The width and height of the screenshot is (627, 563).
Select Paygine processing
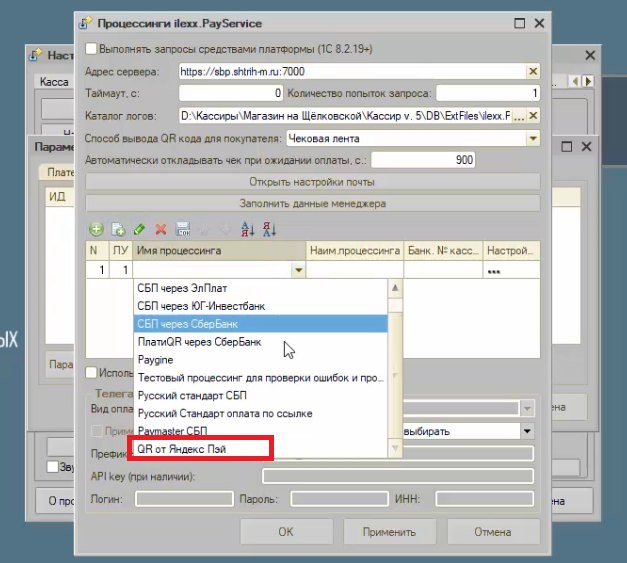click(x=261, y=359)
